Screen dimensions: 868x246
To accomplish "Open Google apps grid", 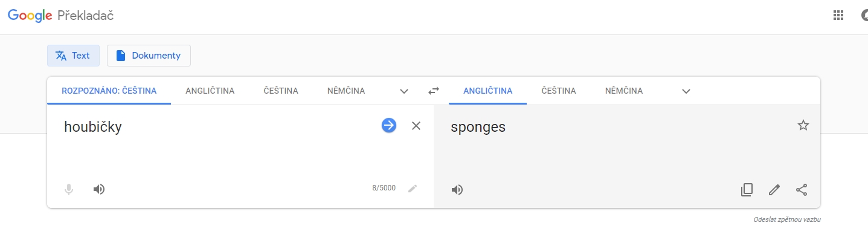I will click(x=838, y=16).
